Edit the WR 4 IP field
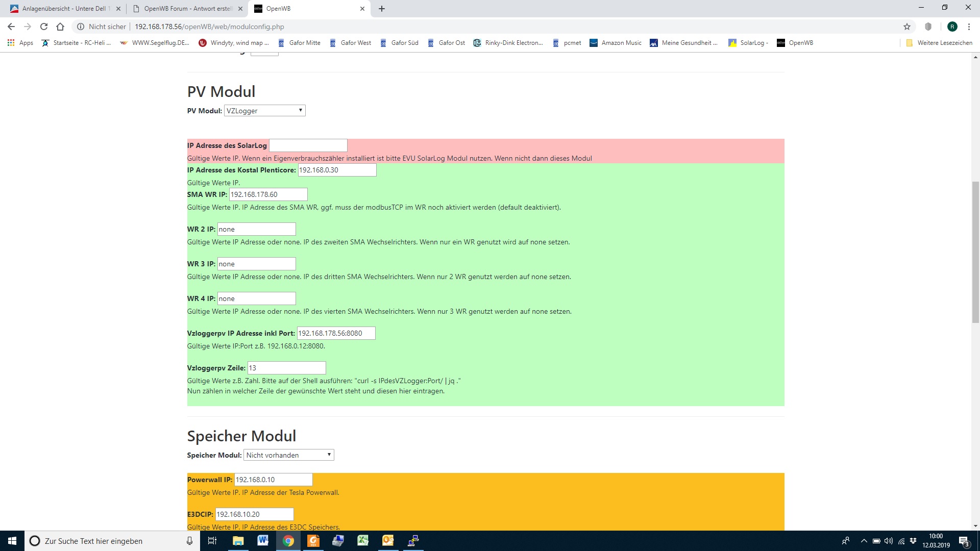Image resolution: width=980 pixels, height=551 pixels. (x=257, y=298)
